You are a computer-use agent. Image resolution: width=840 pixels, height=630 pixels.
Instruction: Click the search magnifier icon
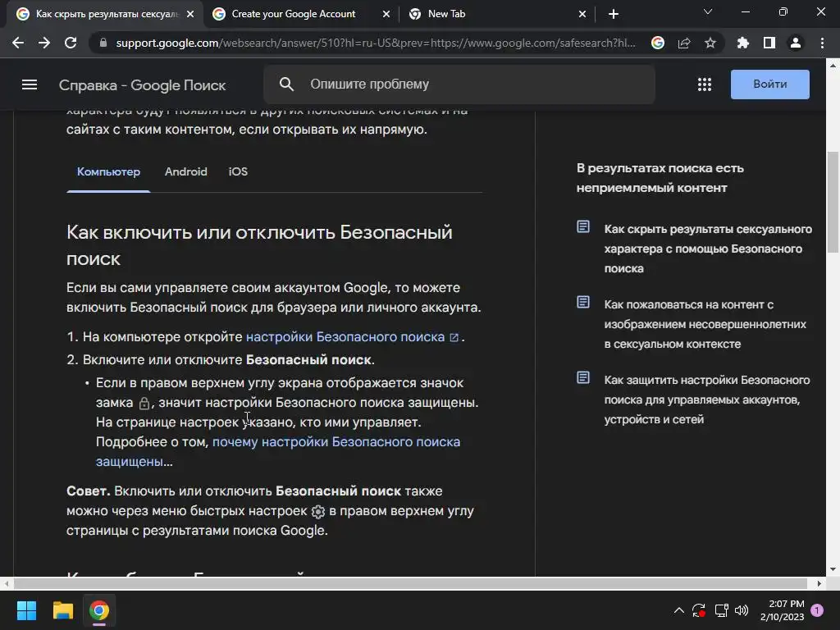[286, 84]
